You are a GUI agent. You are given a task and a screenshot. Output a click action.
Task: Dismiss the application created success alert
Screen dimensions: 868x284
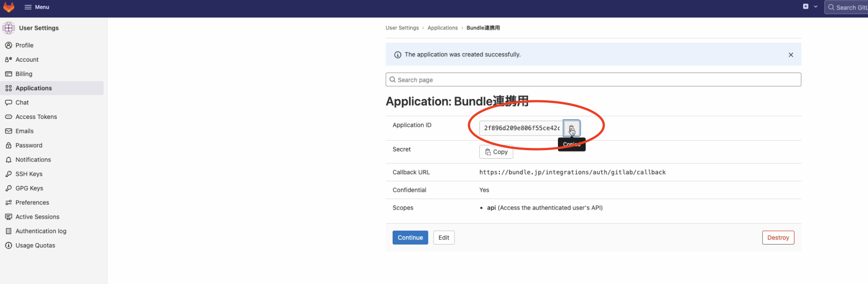tap(790, 55)
